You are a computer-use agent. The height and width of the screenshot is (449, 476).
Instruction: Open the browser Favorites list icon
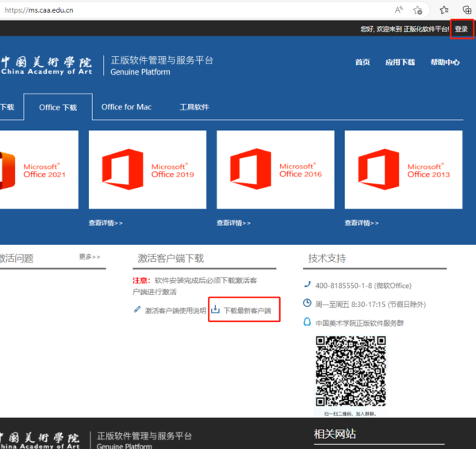tap(444, 10)
